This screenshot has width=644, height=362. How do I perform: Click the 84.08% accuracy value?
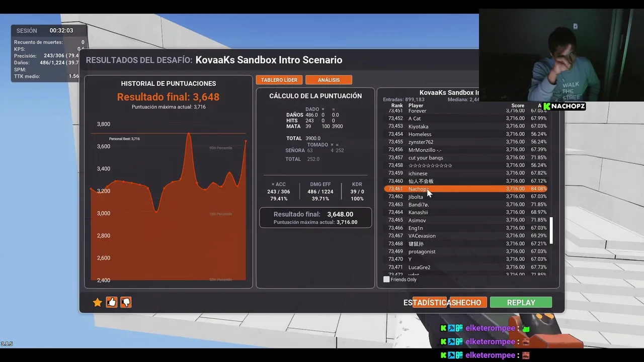click(538, 189)
